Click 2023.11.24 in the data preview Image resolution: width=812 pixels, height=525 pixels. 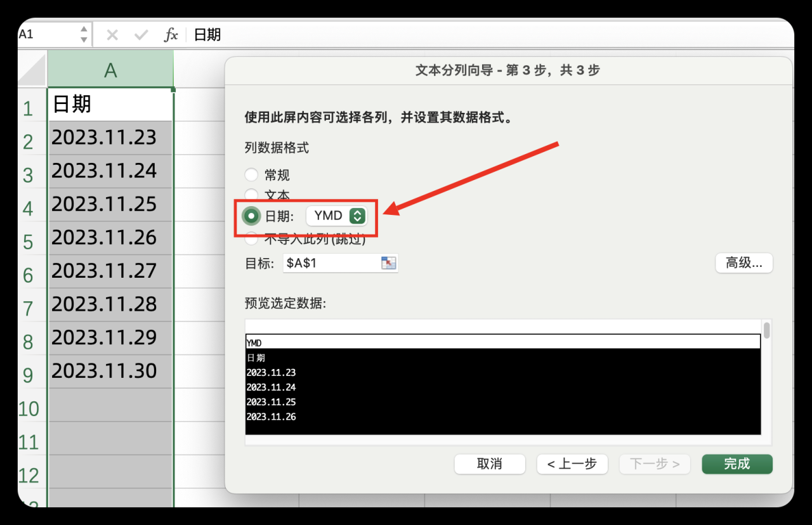coord(271,387)
